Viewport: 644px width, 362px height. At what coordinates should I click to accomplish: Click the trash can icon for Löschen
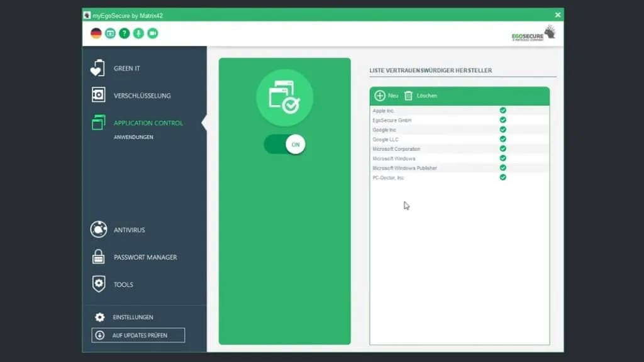408,96
